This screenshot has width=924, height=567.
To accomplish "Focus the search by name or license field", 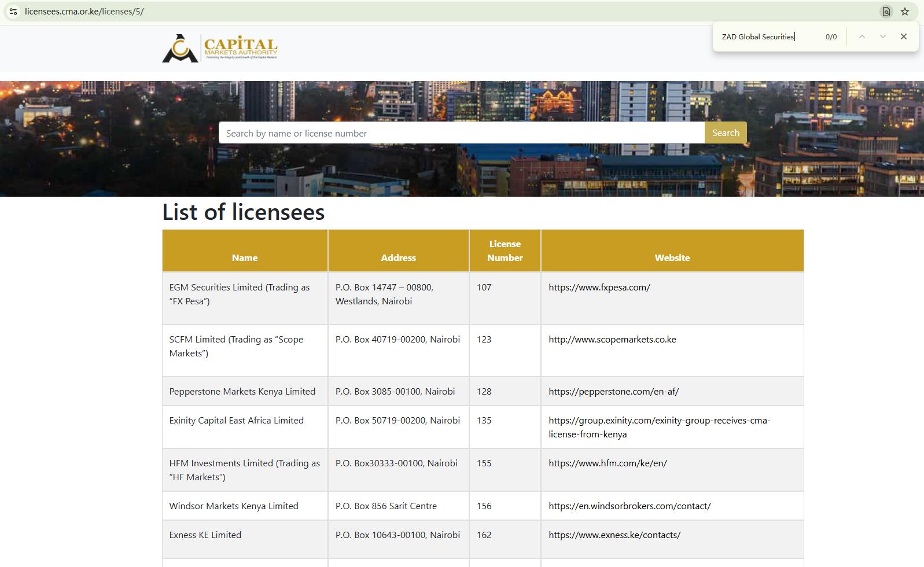I will pos(461,132).
